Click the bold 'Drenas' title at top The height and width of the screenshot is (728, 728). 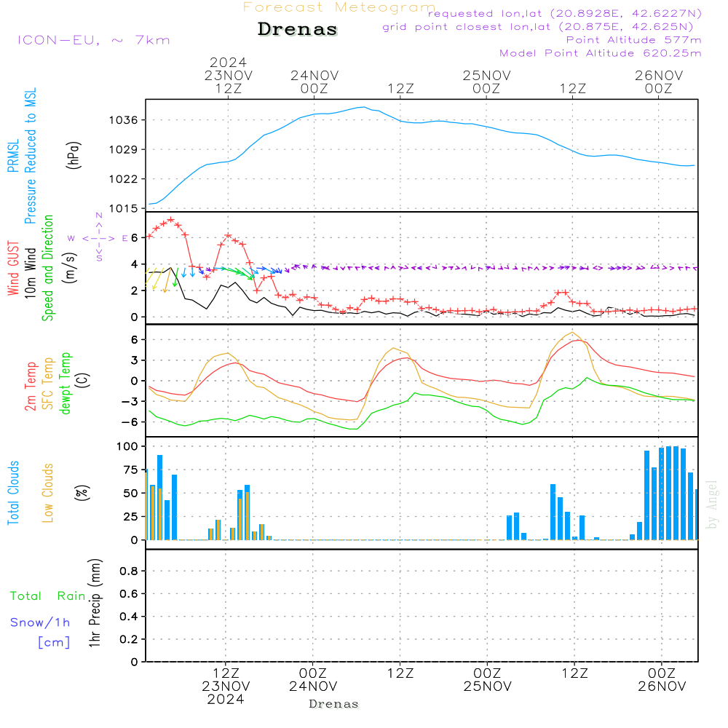click(298, 29)
